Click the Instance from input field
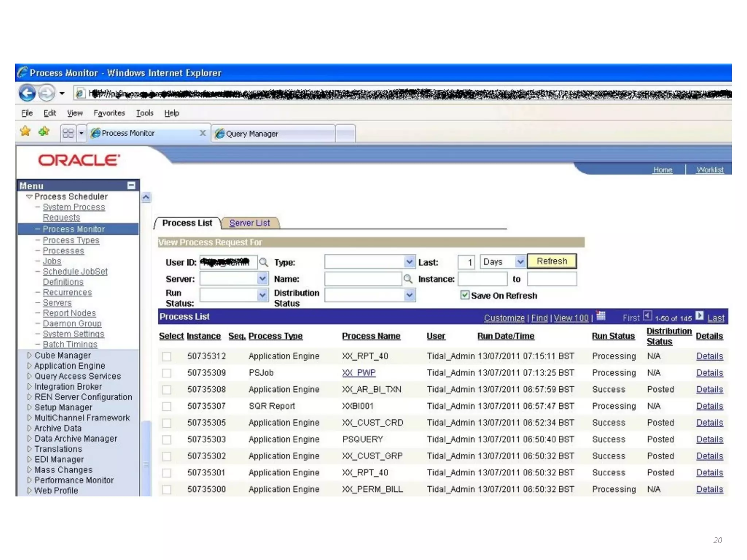 (x=482, y=279)
